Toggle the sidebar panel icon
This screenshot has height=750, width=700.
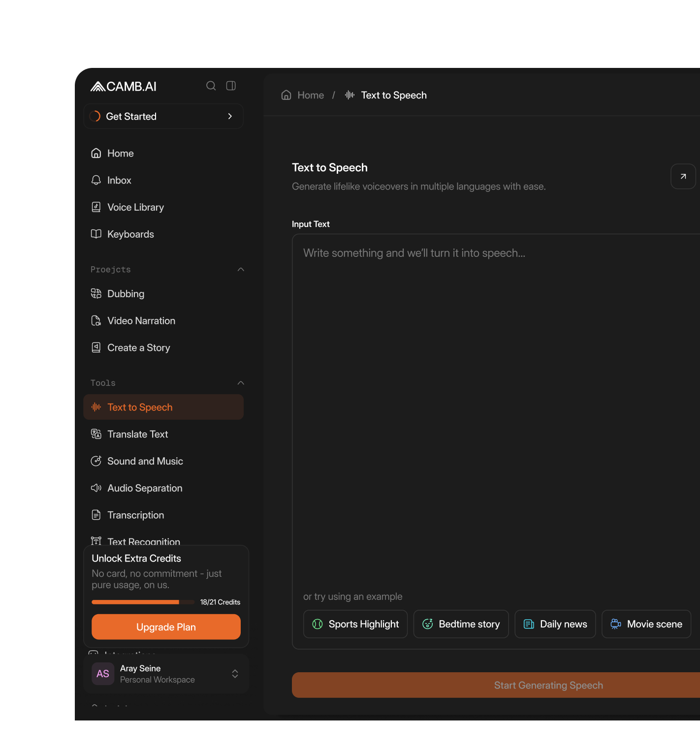click(x=231, y=86)
